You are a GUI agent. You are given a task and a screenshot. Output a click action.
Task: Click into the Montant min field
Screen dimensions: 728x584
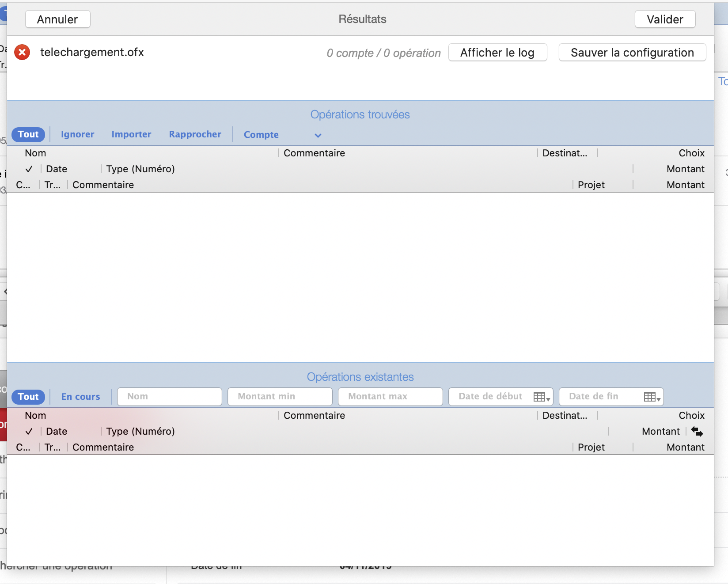click(280, 397)
